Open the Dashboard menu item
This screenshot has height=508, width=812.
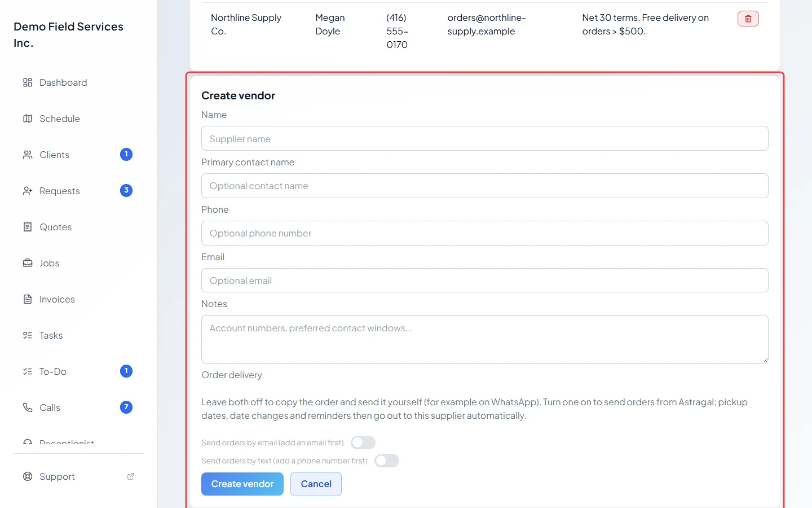pos(79,82)
